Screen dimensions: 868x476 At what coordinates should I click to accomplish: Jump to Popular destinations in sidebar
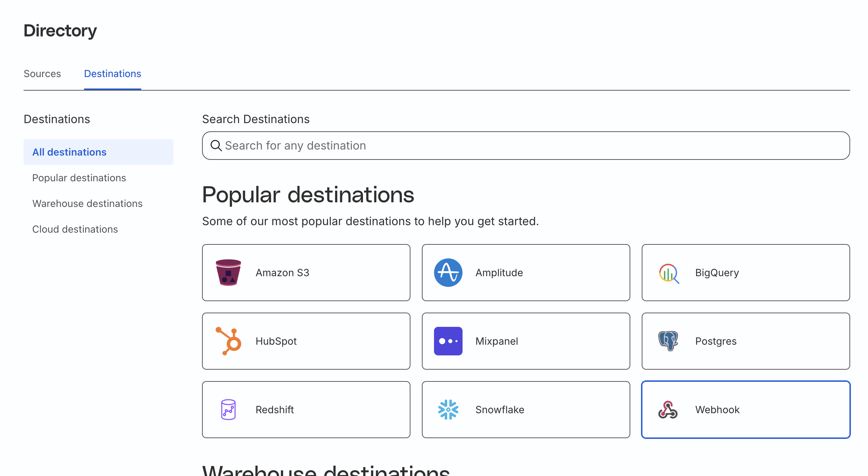[79, 178]
